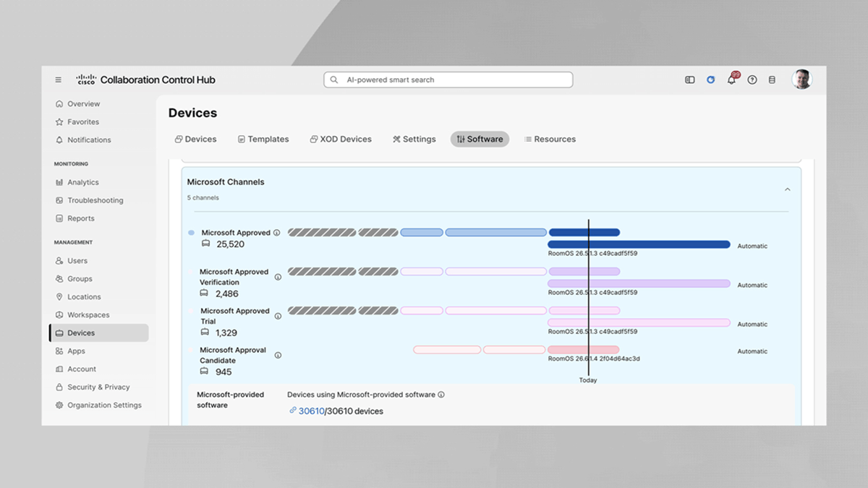Open the XOD Devices tab

pos(341,139)
